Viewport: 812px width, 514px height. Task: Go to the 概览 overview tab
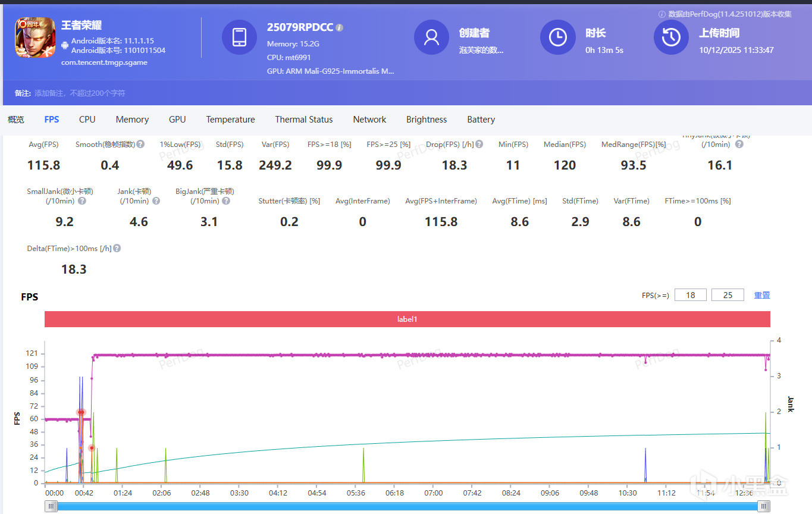[x=16, y=120]
